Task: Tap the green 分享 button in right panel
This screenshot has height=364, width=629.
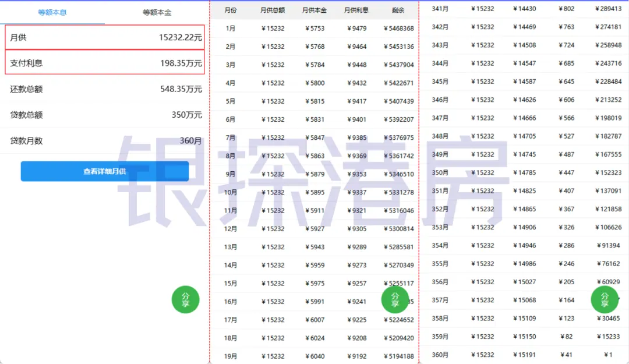Action: coord(605,299)
